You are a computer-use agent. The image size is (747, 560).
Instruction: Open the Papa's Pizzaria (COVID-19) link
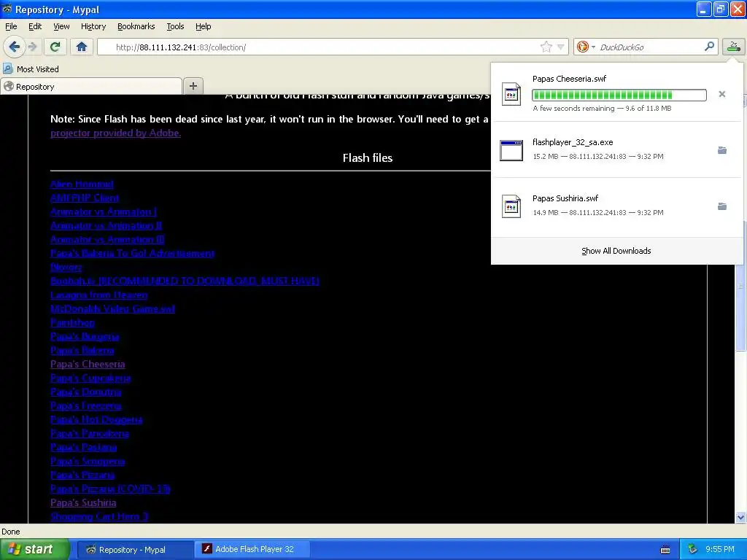tap(110, 488)
